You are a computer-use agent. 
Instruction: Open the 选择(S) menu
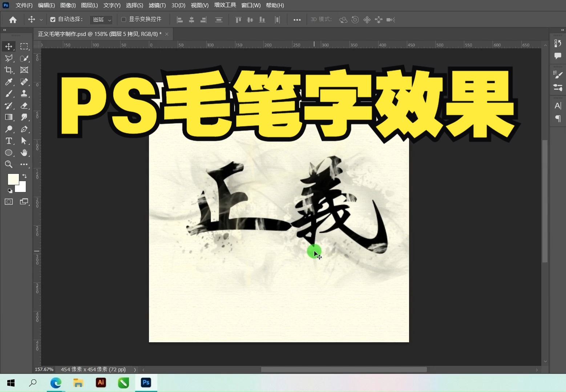pyautogui.click(x=135, y=5)
